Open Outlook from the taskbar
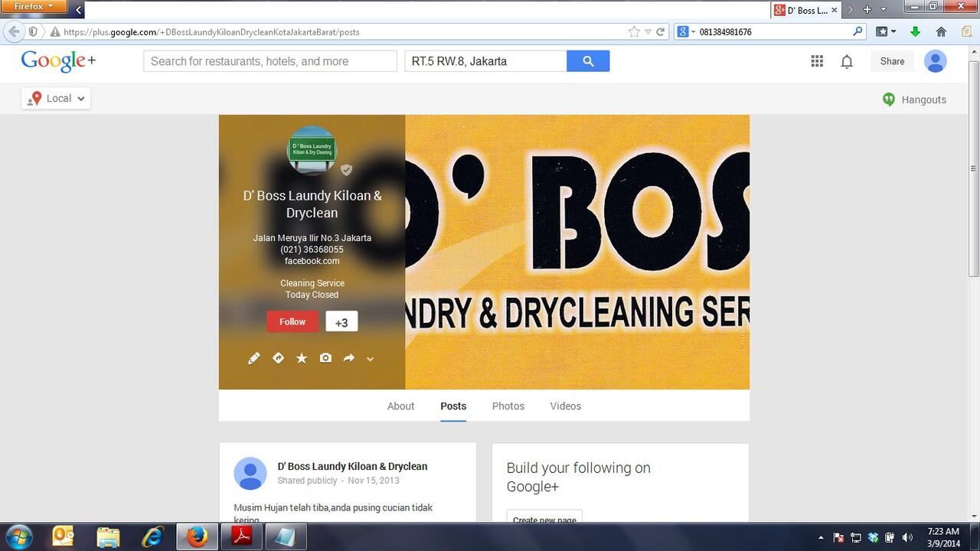This screenshot has height=551, width=980. pos(64,536)
